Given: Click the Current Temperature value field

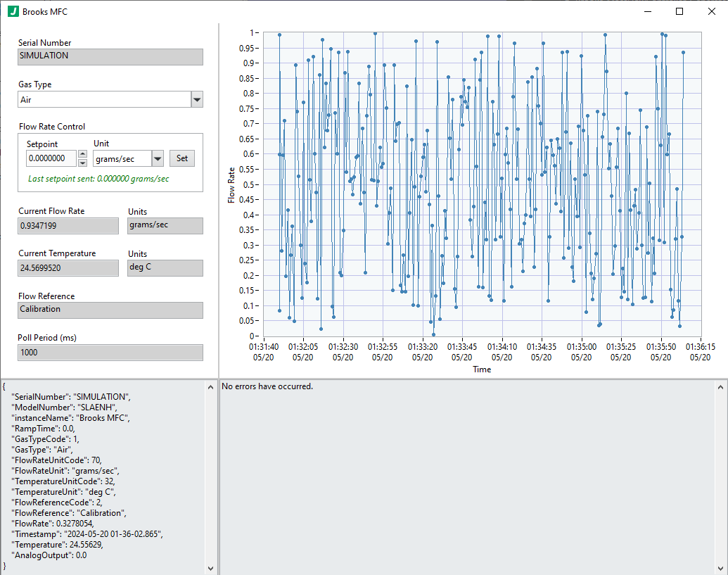Looking at the screenshot, I should (x=68, y=268).
